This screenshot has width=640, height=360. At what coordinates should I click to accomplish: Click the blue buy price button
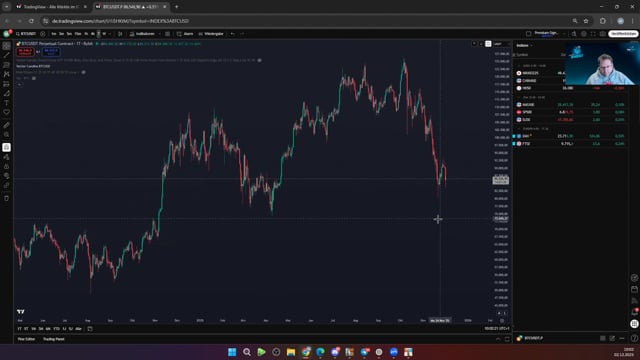[x=51, y=52]
